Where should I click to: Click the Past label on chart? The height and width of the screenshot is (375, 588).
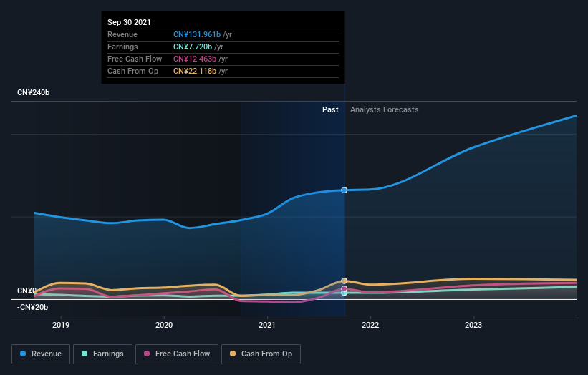(x=330, y=109)
